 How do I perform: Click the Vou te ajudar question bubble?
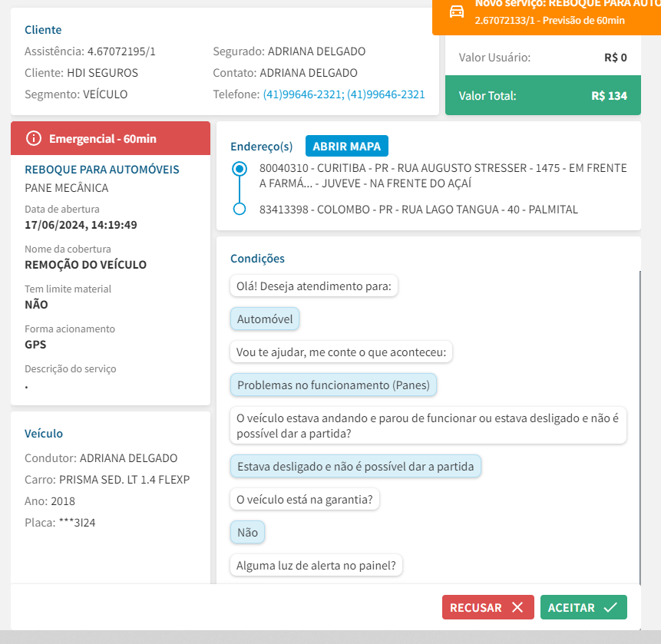[341, 352]
